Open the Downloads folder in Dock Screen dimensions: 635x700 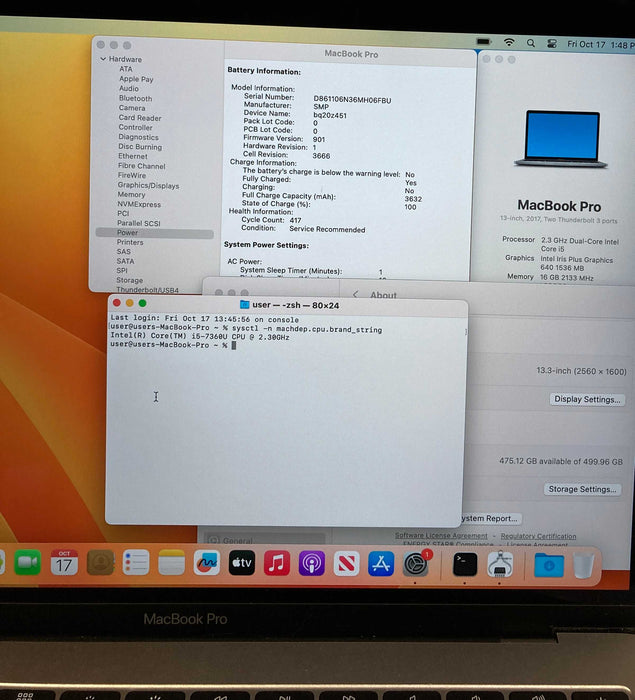tap(548, 565)
